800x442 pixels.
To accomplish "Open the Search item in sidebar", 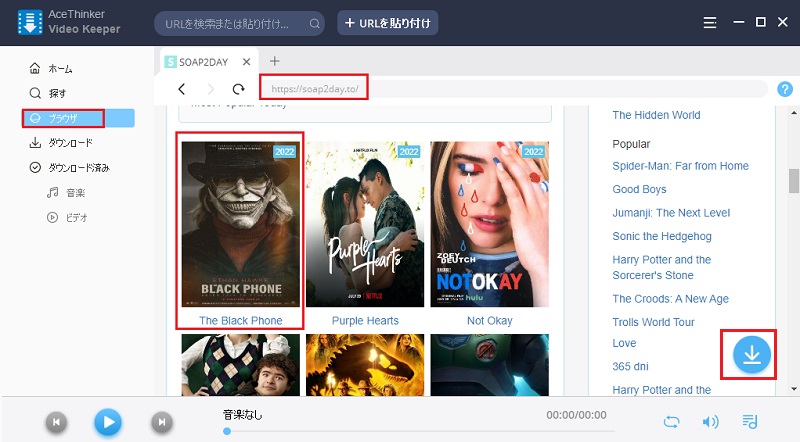I will [x=48, y=93].
